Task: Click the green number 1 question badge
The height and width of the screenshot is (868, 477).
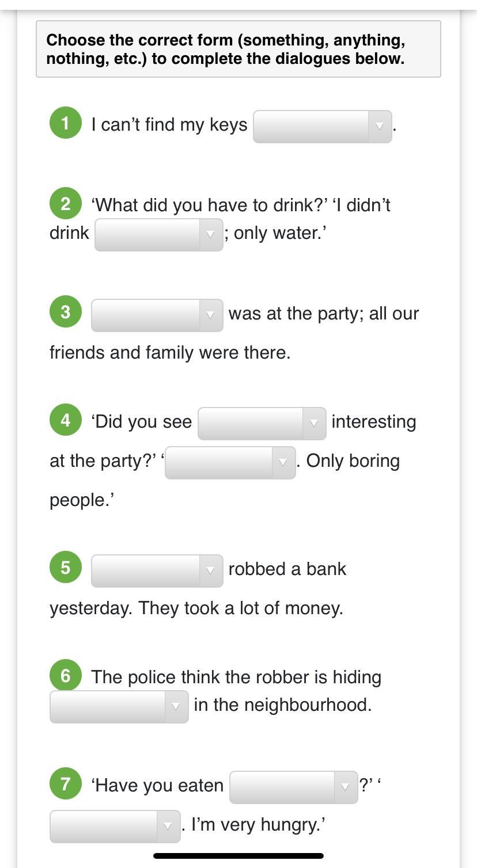Action: point(66,123)
